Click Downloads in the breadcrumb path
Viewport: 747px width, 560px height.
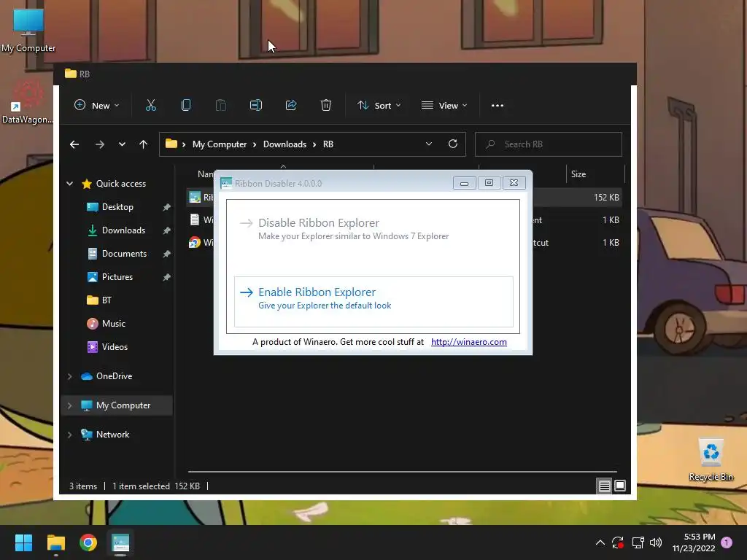(x=285, y=144)
